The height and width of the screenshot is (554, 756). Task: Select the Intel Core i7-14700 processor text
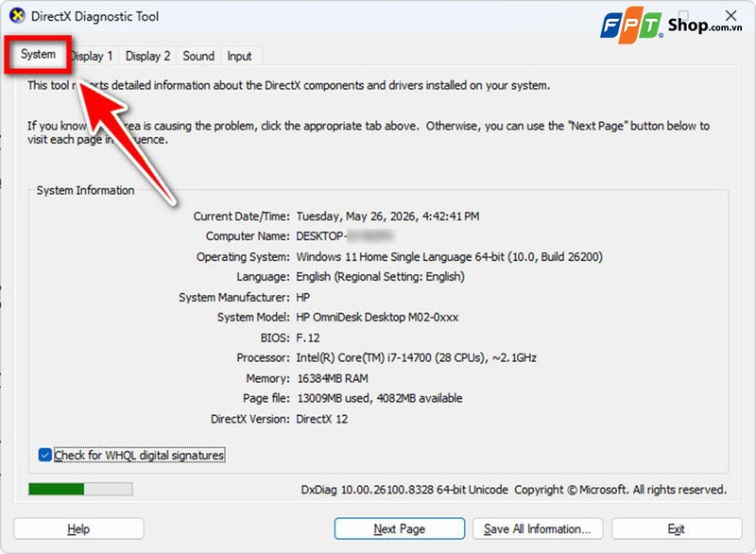click(416, 357)
